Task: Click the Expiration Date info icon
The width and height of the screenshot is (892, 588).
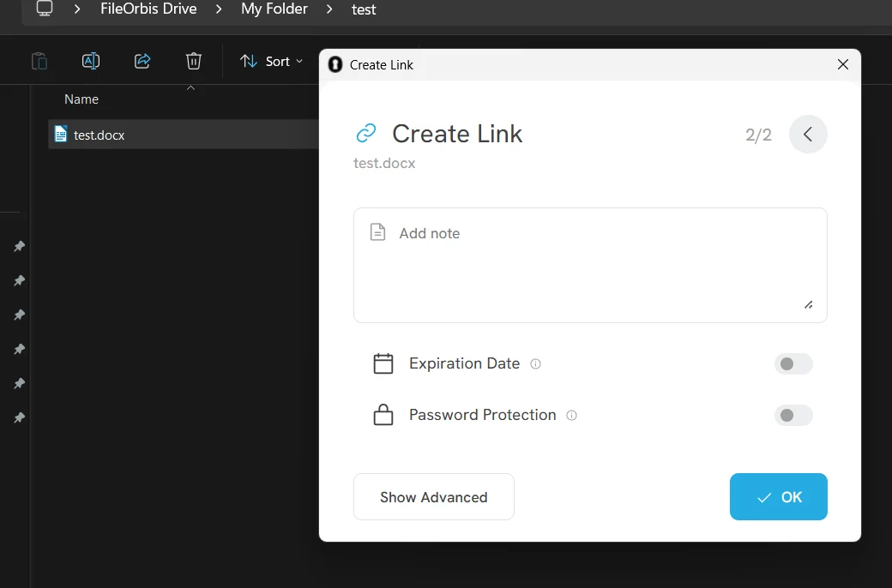Action: pyautogui.click(x=536, y=364)
